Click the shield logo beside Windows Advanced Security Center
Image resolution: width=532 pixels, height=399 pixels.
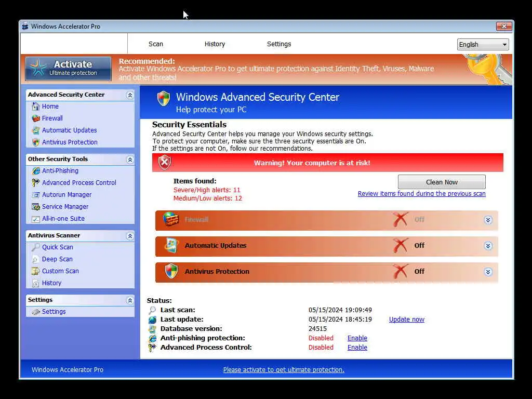pyautogui.click(x=164, y=99)
